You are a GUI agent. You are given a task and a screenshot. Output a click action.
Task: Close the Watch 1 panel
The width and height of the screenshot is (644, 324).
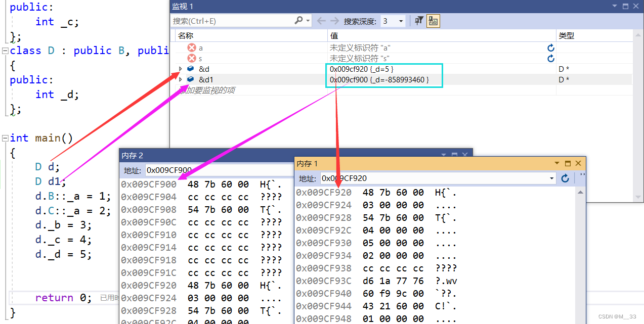[635, 6]
